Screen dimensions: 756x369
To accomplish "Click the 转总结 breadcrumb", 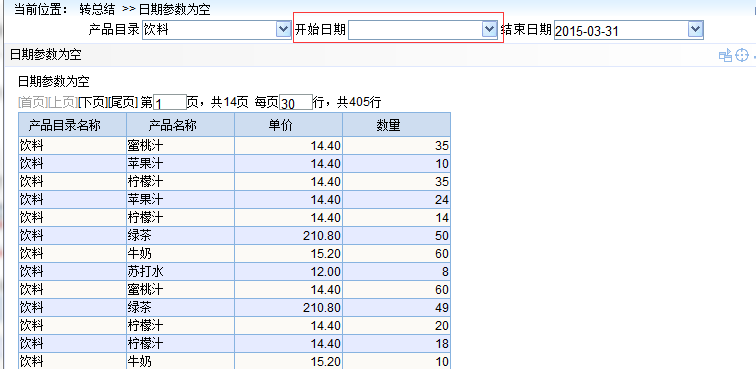I will [97, 9].
